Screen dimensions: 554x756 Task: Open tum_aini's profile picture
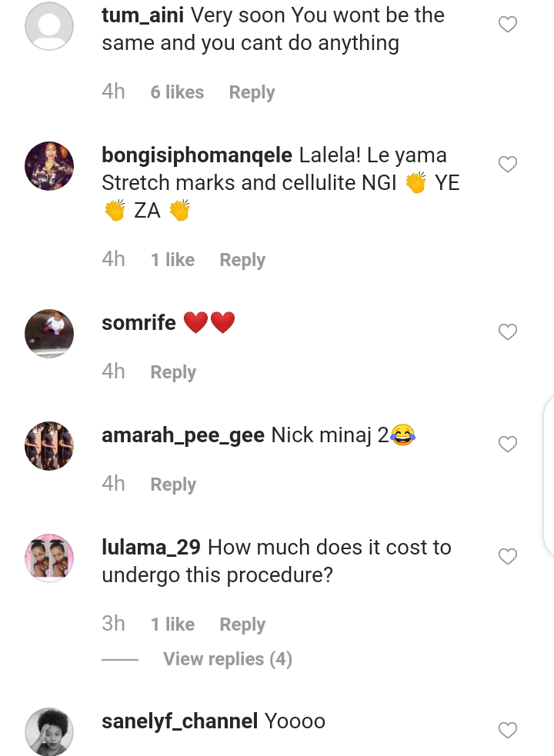(x=49, y=27)
